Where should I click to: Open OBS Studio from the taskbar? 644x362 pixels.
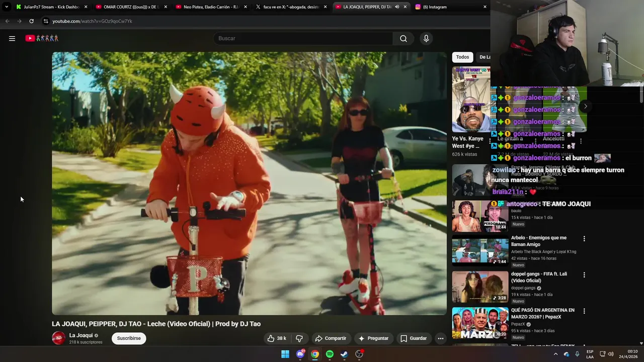[x=359, y=354]
